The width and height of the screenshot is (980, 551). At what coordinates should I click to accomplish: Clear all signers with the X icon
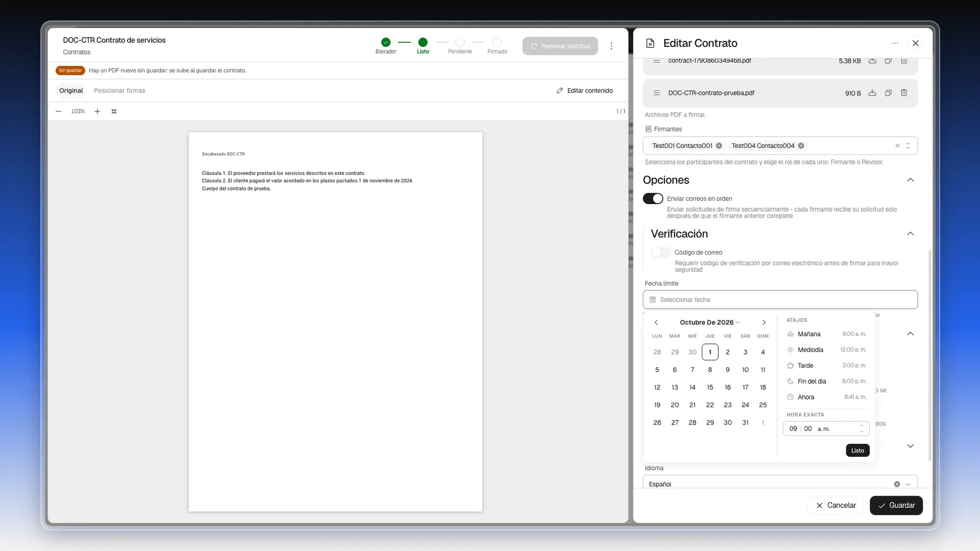click(x=897, y=146)
